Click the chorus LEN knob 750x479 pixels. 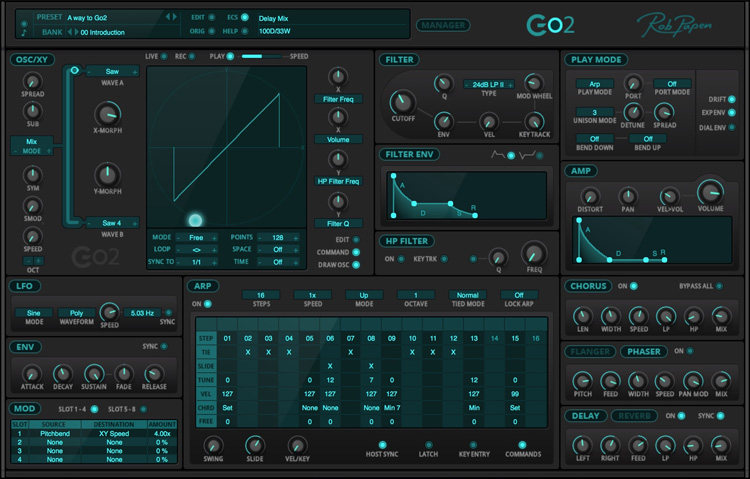click(x=582, y=316)
